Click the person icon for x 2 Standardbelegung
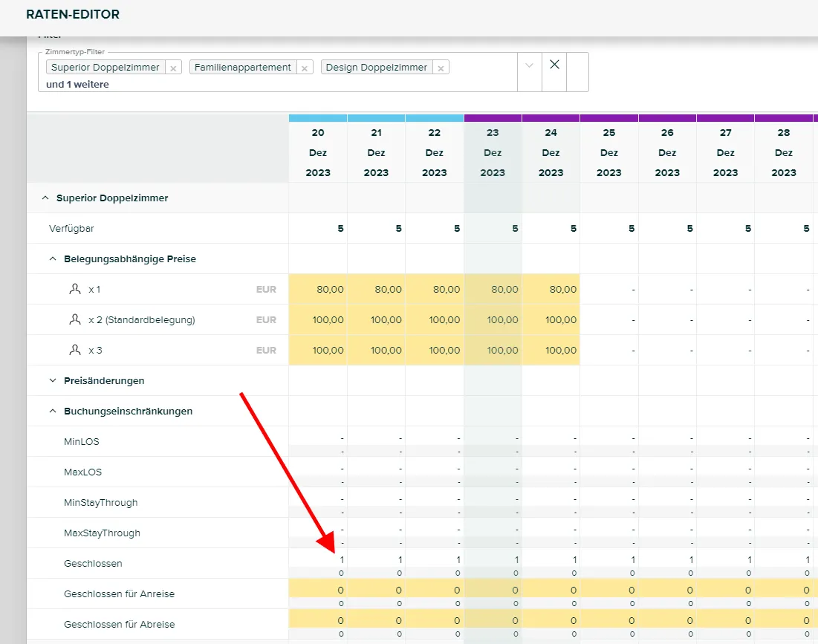818x644 pixels. click(x=75, y=319)
